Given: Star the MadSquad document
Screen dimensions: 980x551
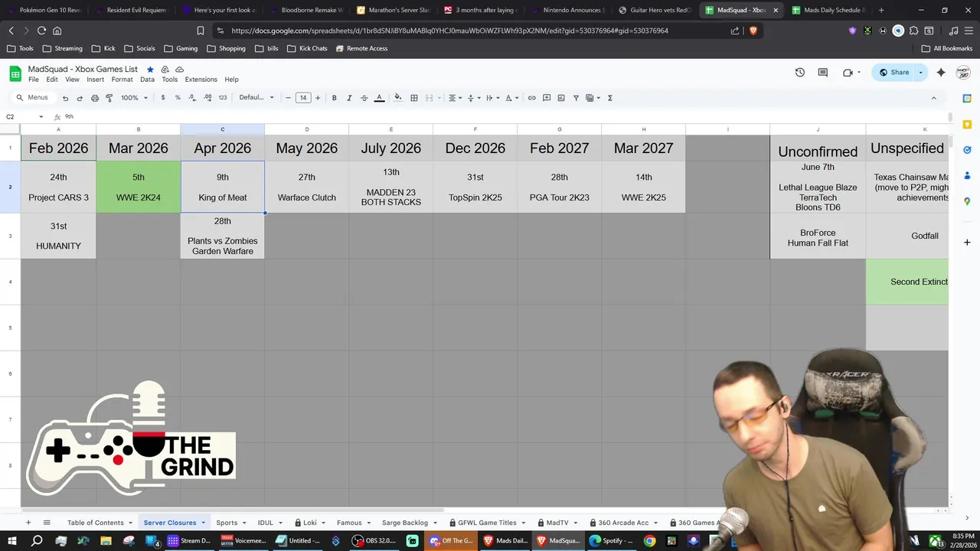Looking at the screenshot, I should pos(150,69).
